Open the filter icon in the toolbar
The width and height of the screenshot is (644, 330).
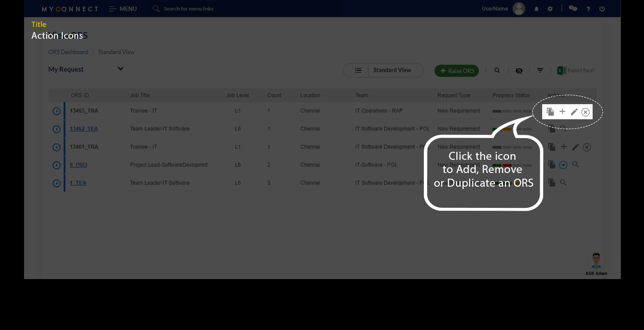540,71
